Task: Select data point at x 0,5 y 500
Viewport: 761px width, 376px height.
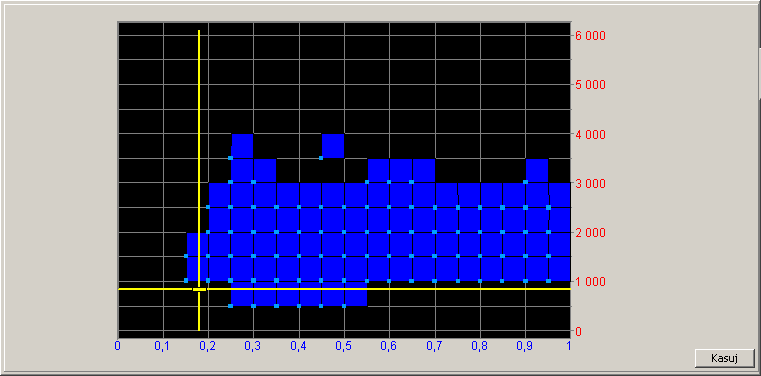Action: pyautogui.click(x=344, y=306)
